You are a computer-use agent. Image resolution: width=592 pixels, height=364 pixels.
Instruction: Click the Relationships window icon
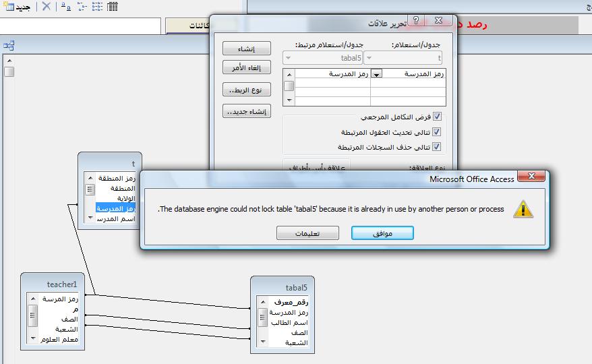(8, 46)
